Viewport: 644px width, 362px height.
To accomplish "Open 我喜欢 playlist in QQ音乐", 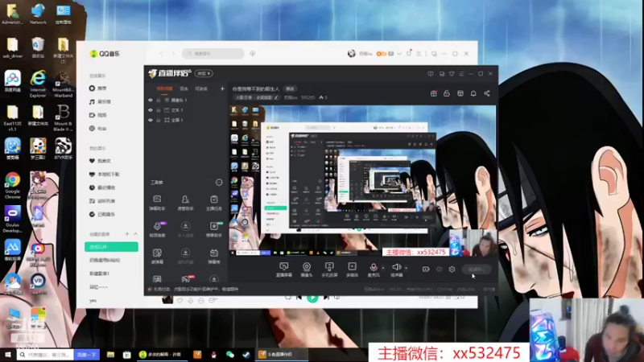I will tap(100, 161).
